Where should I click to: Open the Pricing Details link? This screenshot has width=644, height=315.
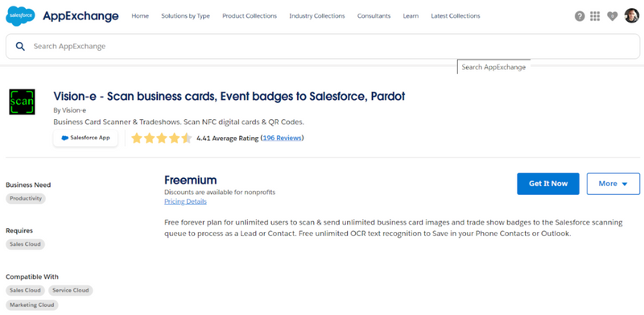(185, 201)
